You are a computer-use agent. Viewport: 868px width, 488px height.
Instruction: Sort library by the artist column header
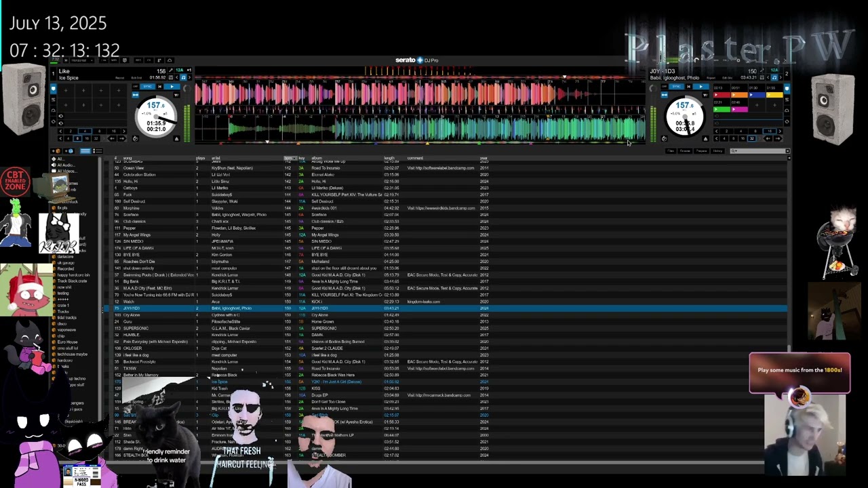point(216,158)
